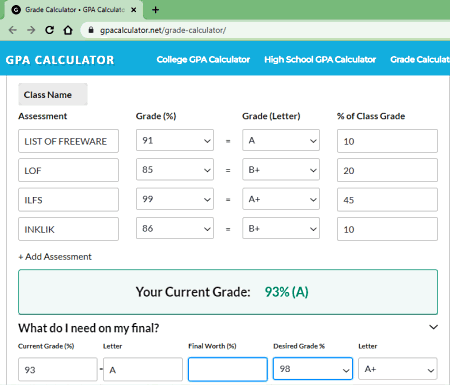Open the LIST OF FREEWARE letter grade dropdown
This screenshot has width=450, height=385.
[281, 140]
